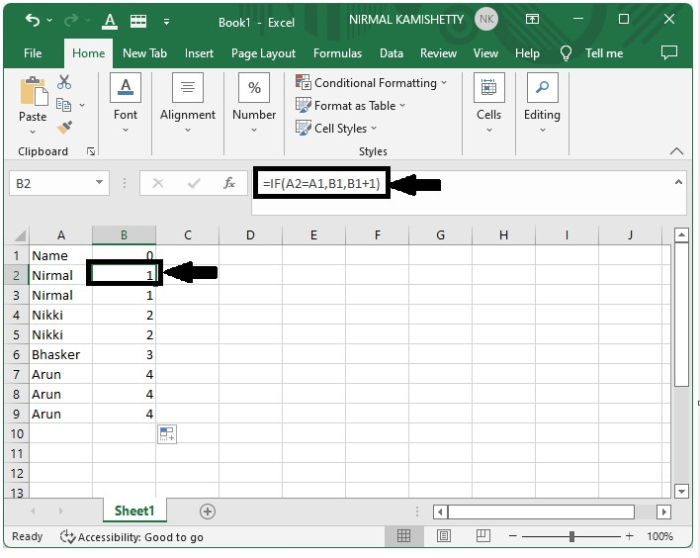The height and width of the screenshot is (558, 700).
Task: Click the Font group button
Action: [125, 103]
